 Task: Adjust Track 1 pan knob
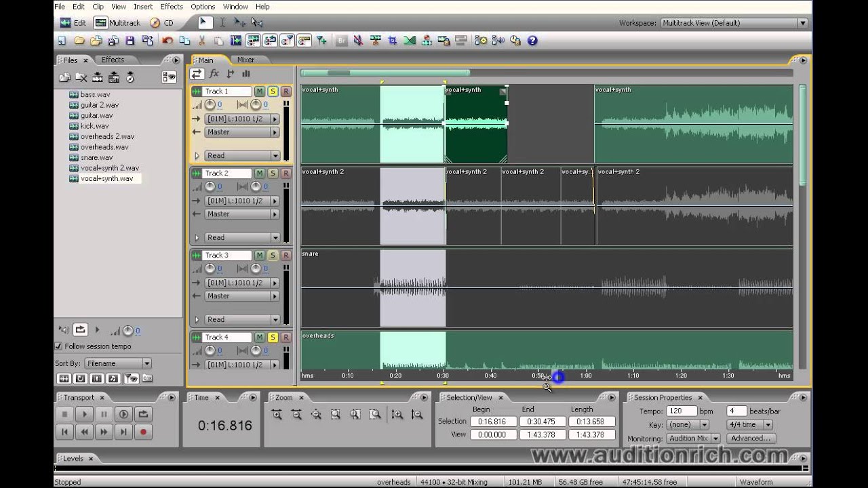(256, 104)
